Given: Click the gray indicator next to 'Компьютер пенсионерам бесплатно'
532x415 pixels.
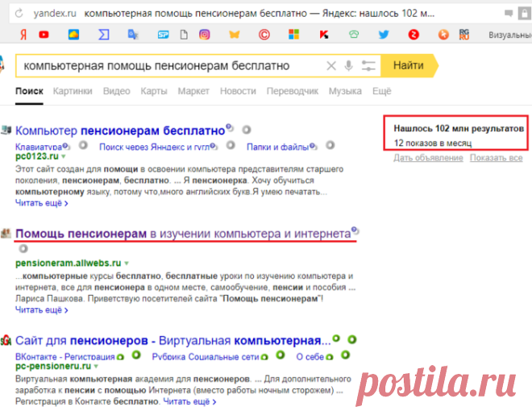Looking at the screenshot, I should (247, 130).
